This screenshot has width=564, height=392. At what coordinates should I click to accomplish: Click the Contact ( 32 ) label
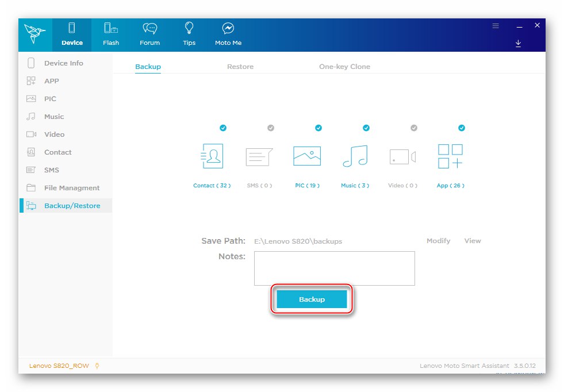212,186
